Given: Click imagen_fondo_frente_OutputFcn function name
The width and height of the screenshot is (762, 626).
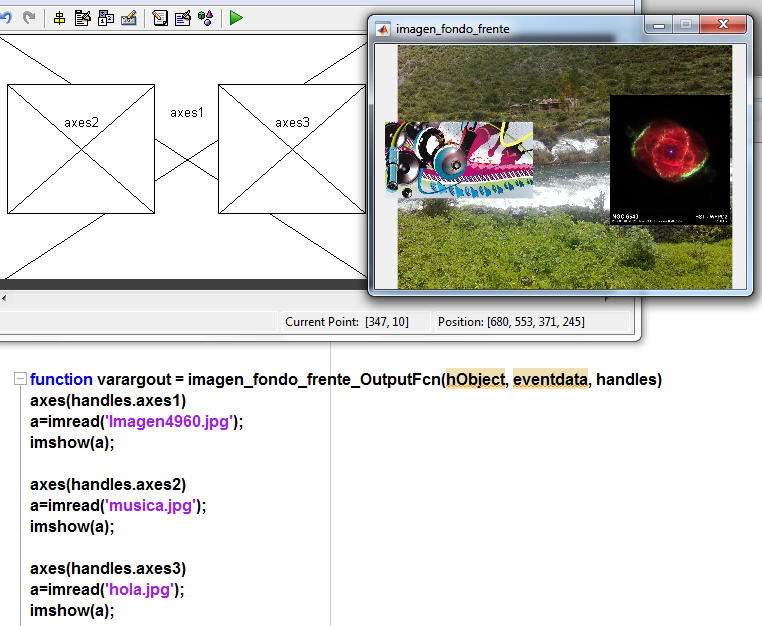Looking at the screenshot, I should pyautogui.click(x=314, y=379).
